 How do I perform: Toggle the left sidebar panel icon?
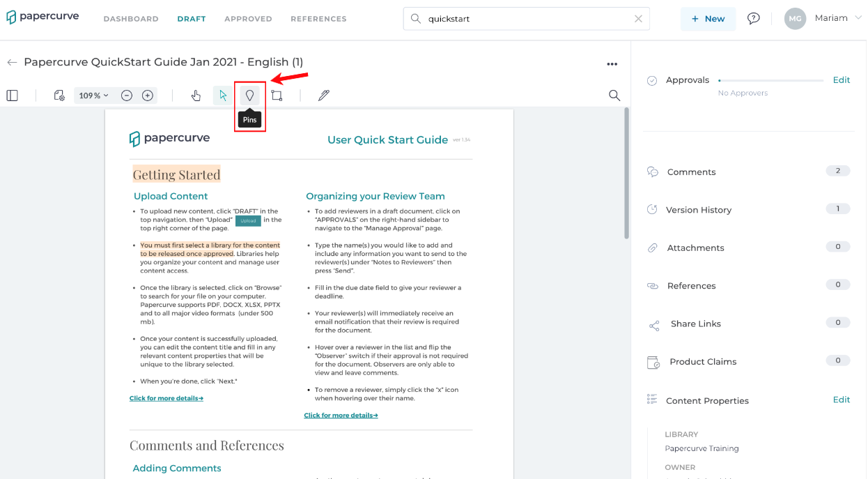pyautogui.click(x=12, y=96)
